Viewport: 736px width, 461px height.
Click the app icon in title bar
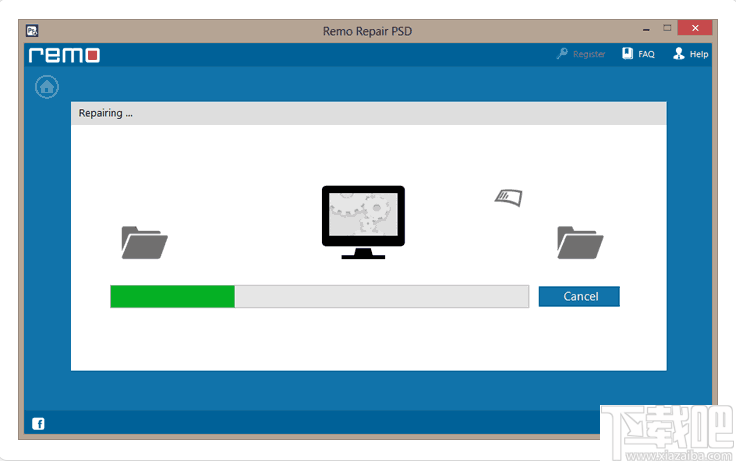pyautogui.click(x=32, y=31)
